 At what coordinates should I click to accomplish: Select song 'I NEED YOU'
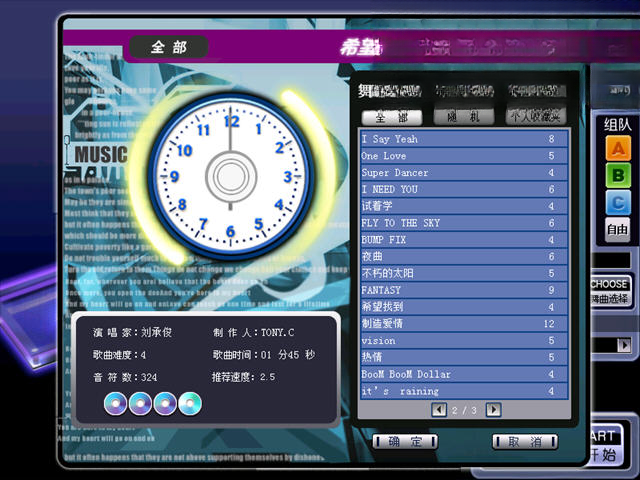(x=464, y=189)
